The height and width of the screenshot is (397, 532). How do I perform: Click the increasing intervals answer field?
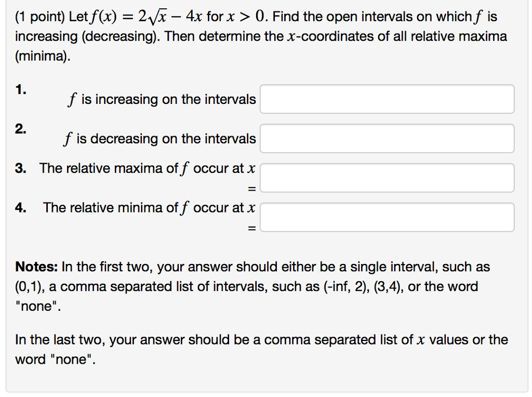point(387,99)
